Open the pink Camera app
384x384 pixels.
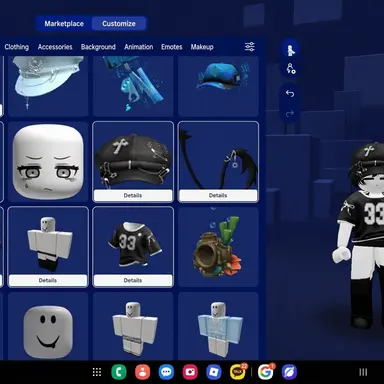[x=190, y=372]
